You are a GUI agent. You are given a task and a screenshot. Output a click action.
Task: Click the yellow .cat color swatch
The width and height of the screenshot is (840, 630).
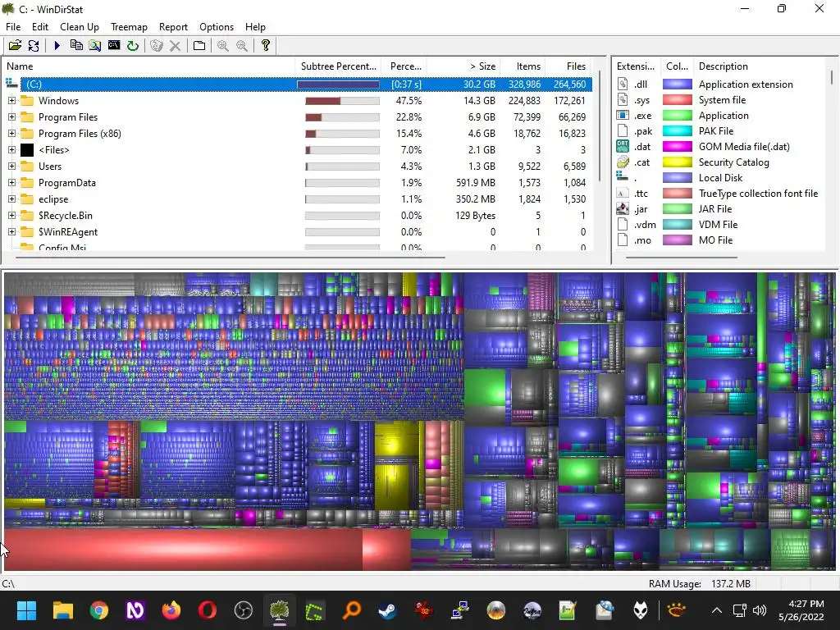pos(677,162)
